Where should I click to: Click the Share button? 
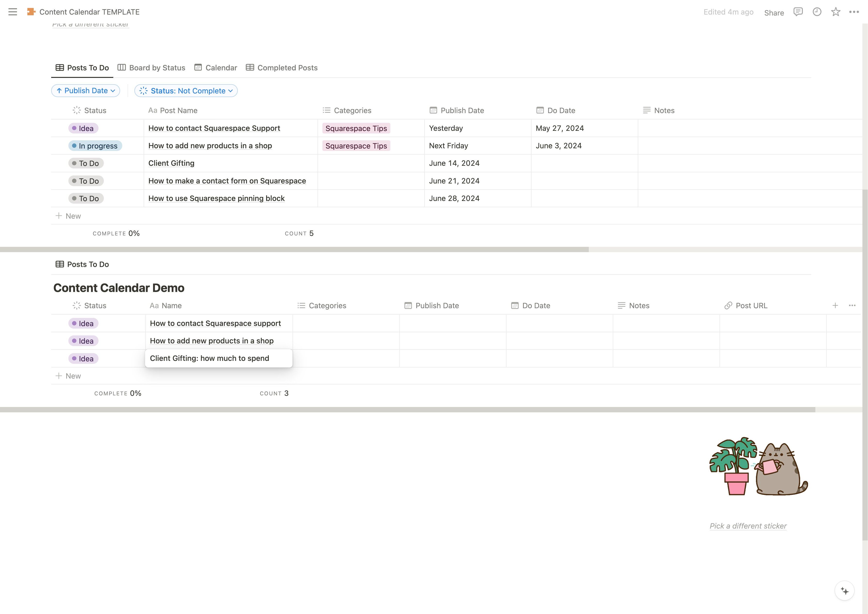[x=774, y=12]
